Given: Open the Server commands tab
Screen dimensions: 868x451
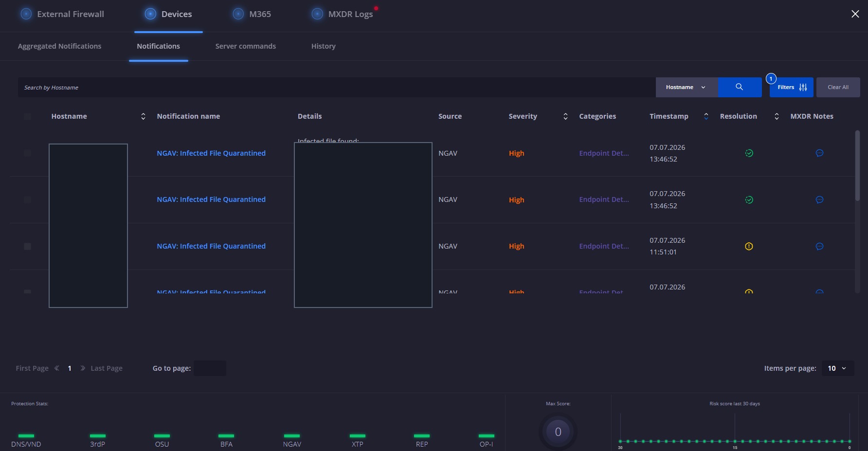Looking at the screenshot, I should tap(246, 46).
